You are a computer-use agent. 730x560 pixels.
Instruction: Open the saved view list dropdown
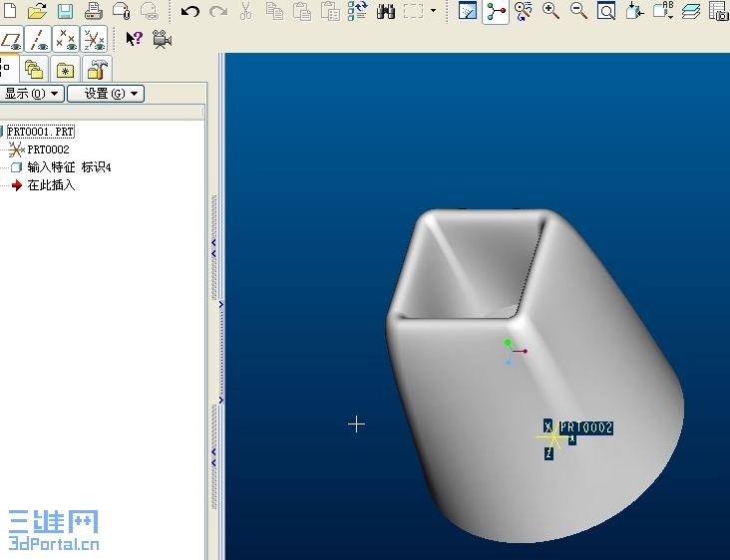coord(663,10)
